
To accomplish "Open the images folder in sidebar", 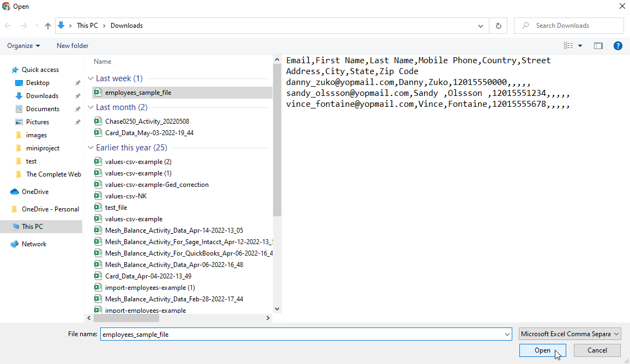I will point(36,135).
